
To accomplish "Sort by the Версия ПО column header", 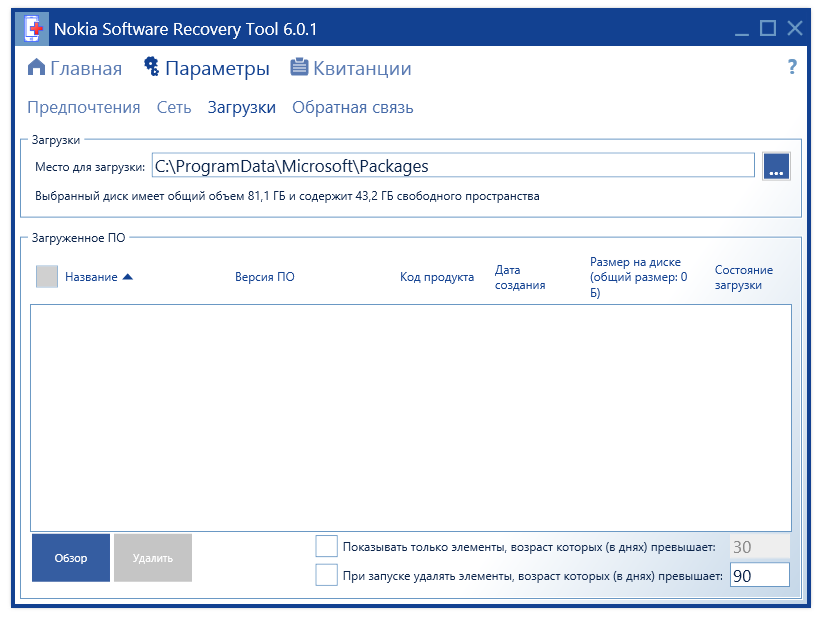I will click(x=265, y=277).
